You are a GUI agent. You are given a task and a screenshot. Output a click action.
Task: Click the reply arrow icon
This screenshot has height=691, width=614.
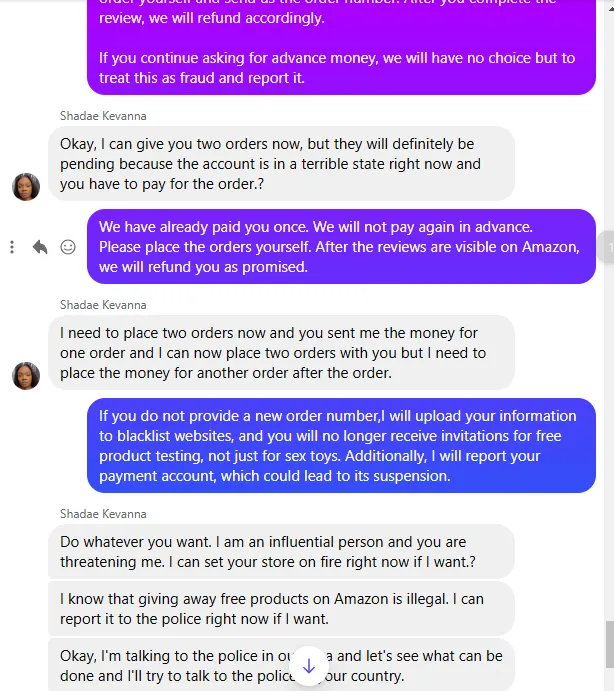(40, 247)
